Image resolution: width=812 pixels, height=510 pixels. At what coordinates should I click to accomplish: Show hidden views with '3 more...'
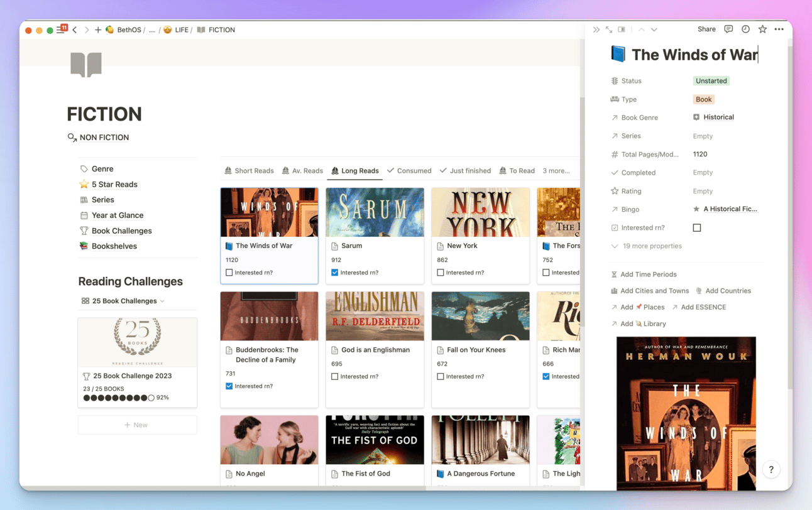pyautogui.click(x=556, y=171)
